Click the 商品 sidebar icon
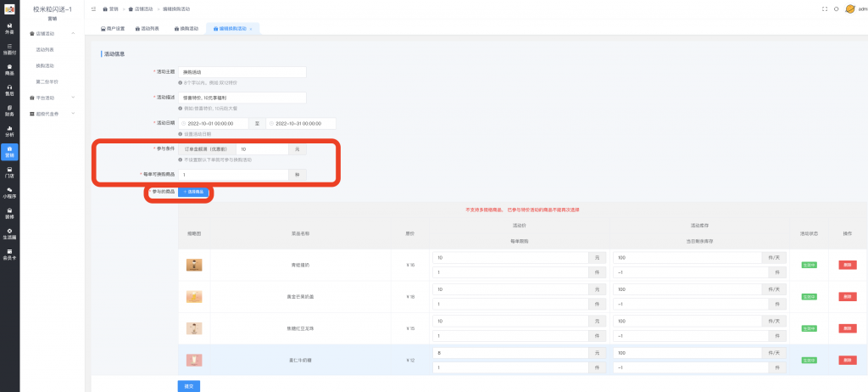 click(x=9, y=69)
